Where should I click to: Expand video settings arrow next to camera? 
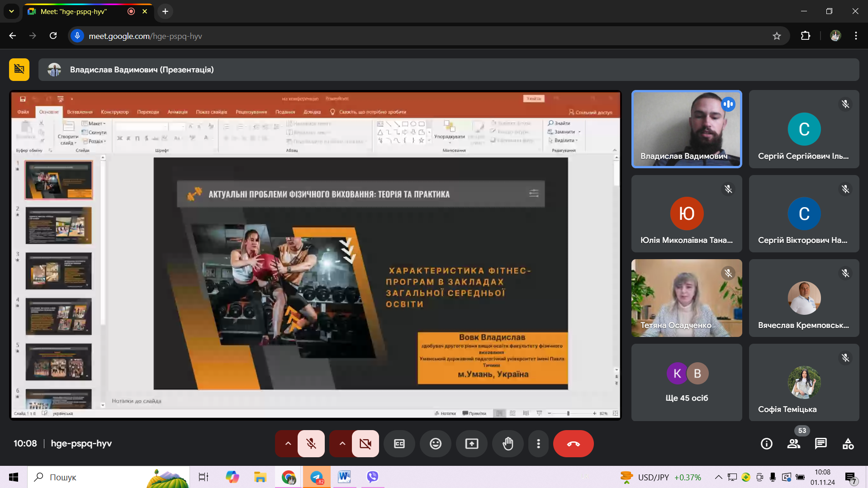point(342,444)
